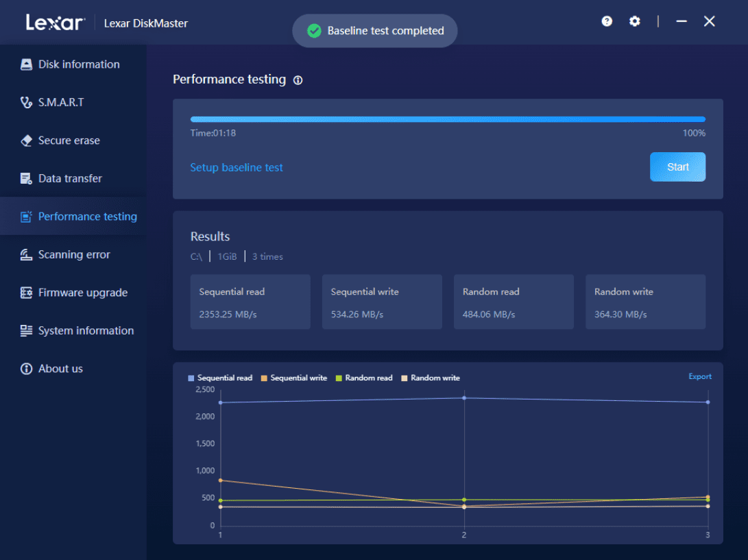Minimize the DiskMaster window
The width and height of the screenshot is (748, 560).
(681, 21)
